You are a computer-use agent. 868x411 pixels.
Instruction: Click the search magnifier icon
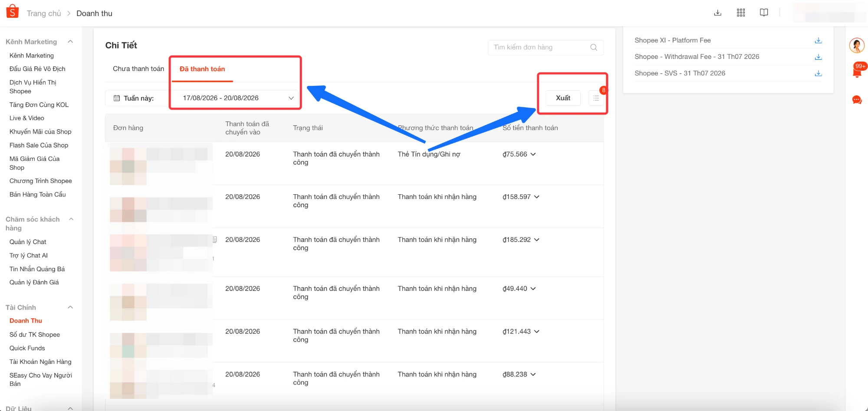point(594,47)
